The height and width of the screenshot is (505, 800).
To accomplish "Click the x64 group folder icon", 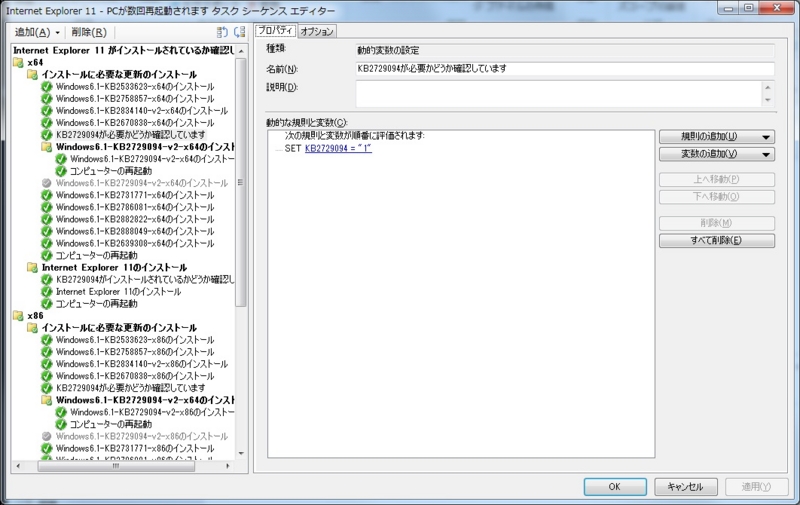I will point(18,62).
